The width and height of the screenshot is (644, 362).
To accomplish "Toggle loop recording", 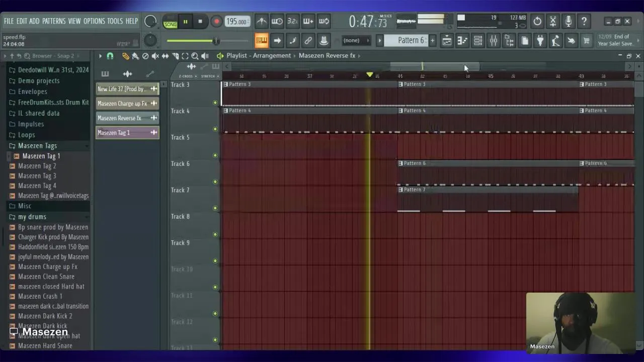I will point(324,21).
